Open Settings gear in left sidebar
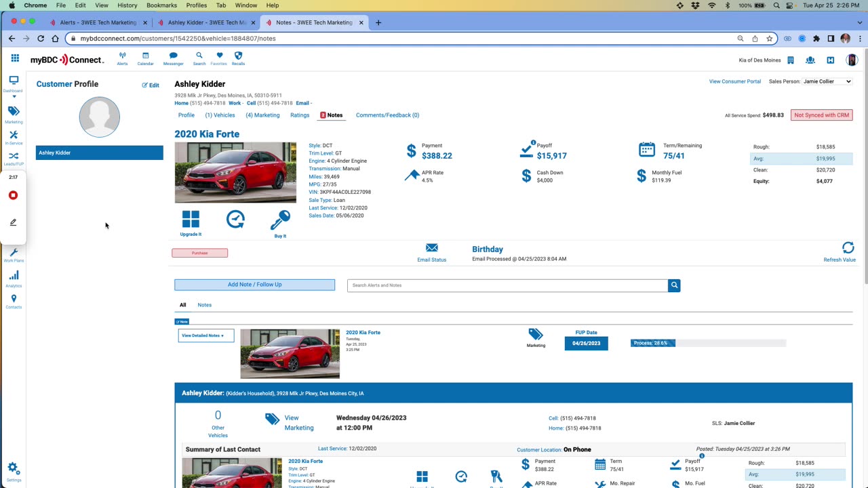The width and height of the screenshot is (868, 488). click(x=14, y=471)
